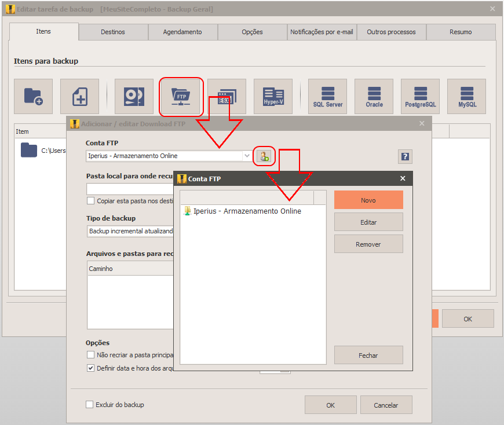Open the Destinos tab
This screenshot has height=425, width=504.
[x=113, y=32]
